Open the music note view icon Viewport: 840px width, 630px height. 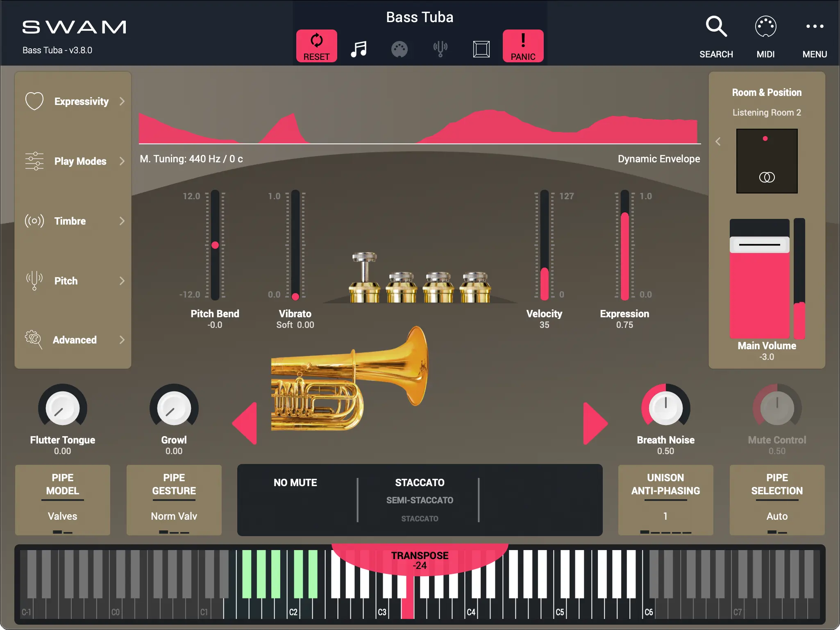point(359,49)
